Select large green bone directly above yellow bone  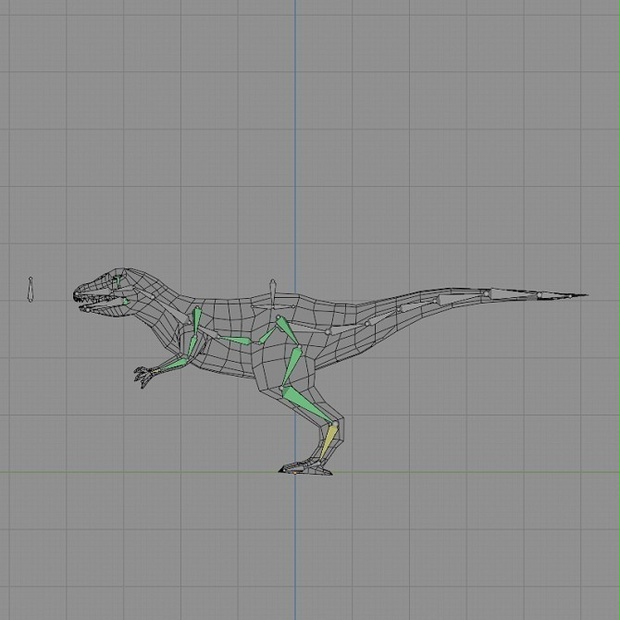(307, 405)
